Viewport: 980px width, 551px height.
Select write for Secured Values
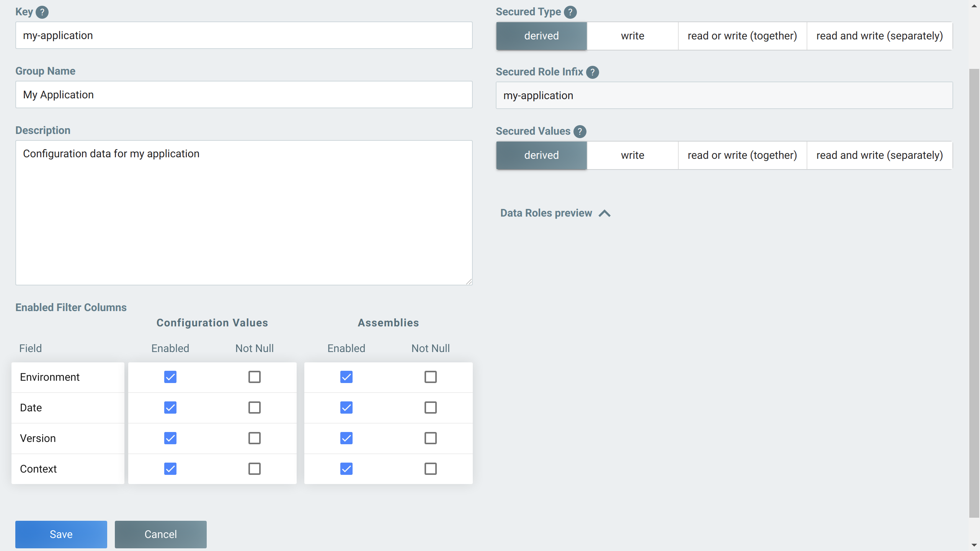pos(632,155)
